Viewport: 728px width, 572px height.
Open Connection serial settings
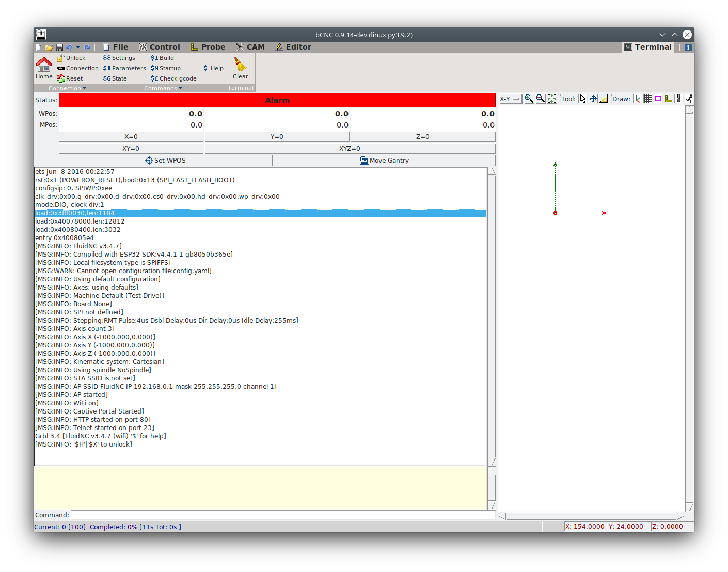click(x=77, y=68)
